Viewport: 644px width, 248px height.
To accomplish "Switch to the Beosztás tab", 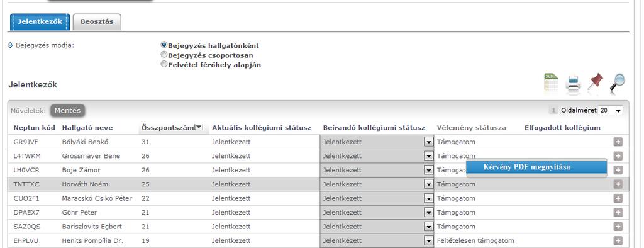I will pyautogui.click(x=97, y=21).
